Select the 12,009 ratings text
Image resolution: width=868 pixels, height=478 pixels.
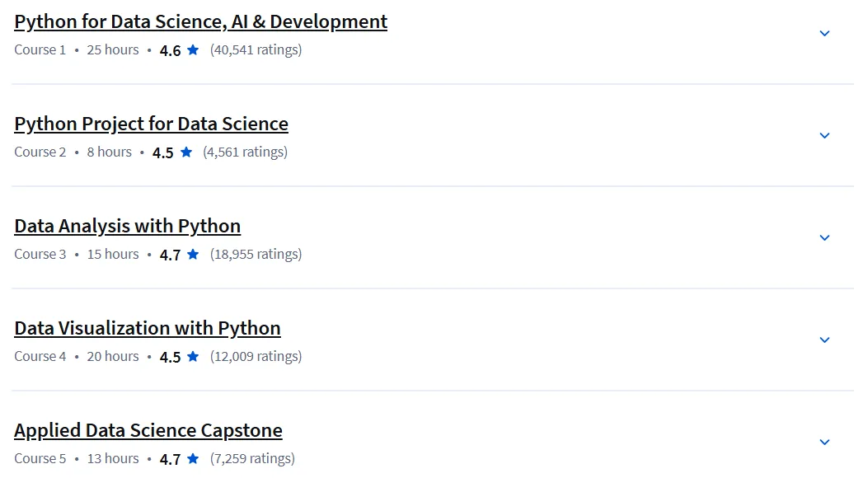256,356
